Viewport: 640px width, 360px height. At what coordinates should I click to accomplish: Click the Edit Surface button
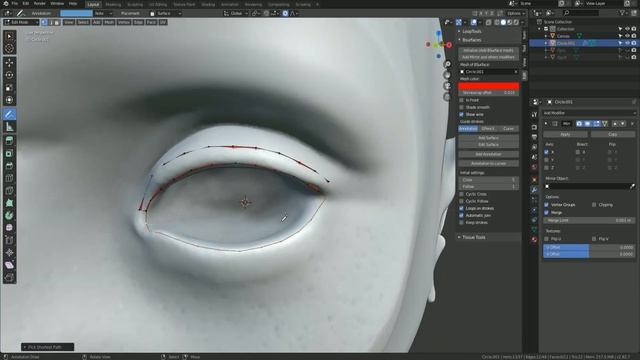click(489, 145)
